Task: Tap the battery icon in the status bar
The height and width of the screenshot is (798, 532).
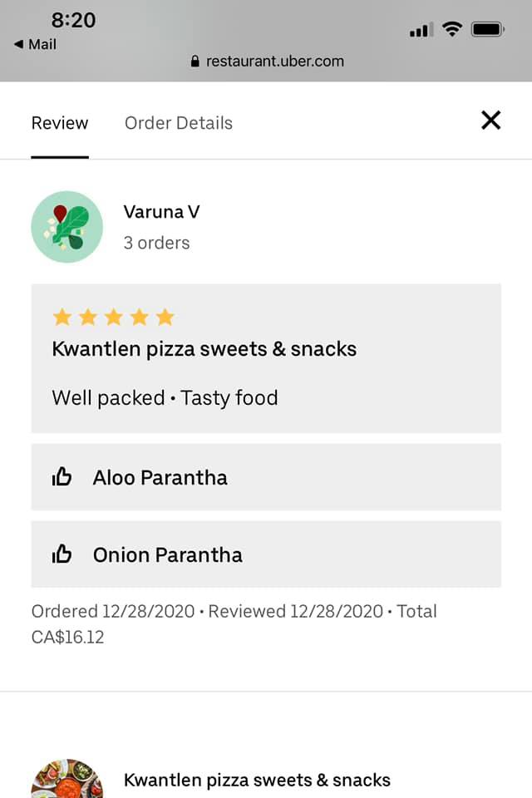Action: 488,30
